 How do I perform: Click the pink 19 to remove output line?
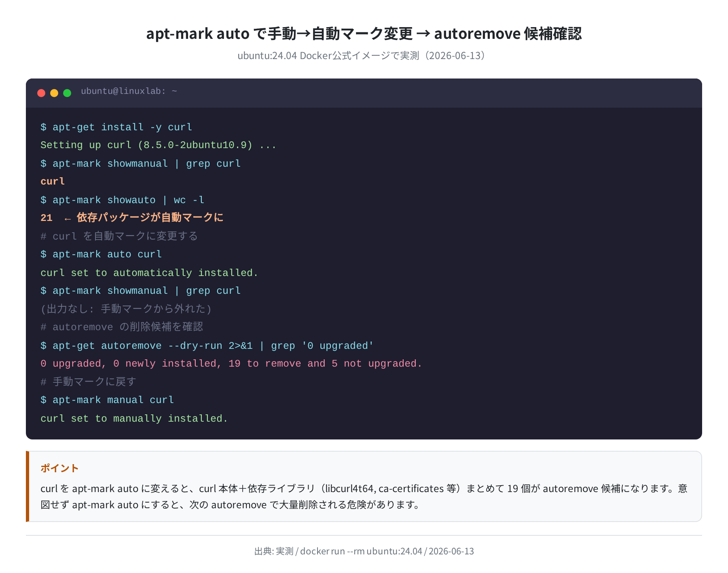[x=231, y=363]
